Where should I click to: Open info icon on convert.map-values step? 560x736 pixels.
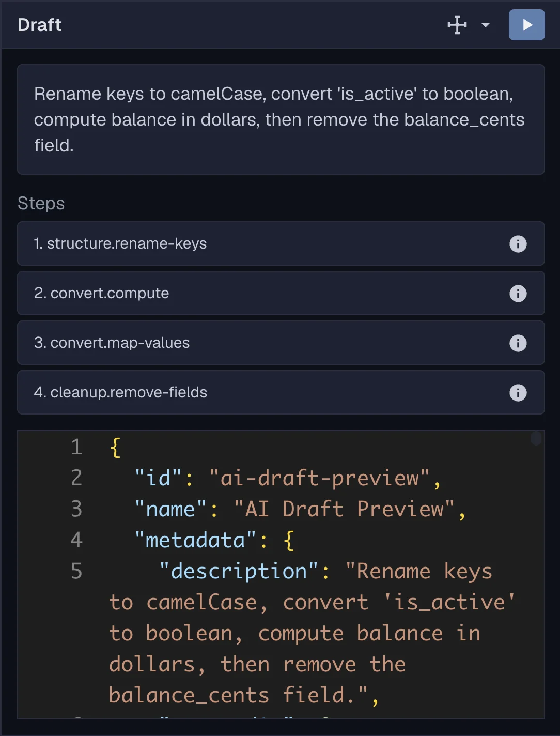518,343
